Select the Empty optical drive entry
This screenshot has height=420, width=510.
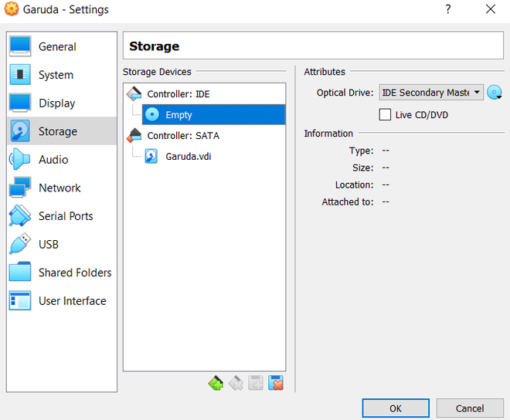pyautogui.click(x=178, y=115)
